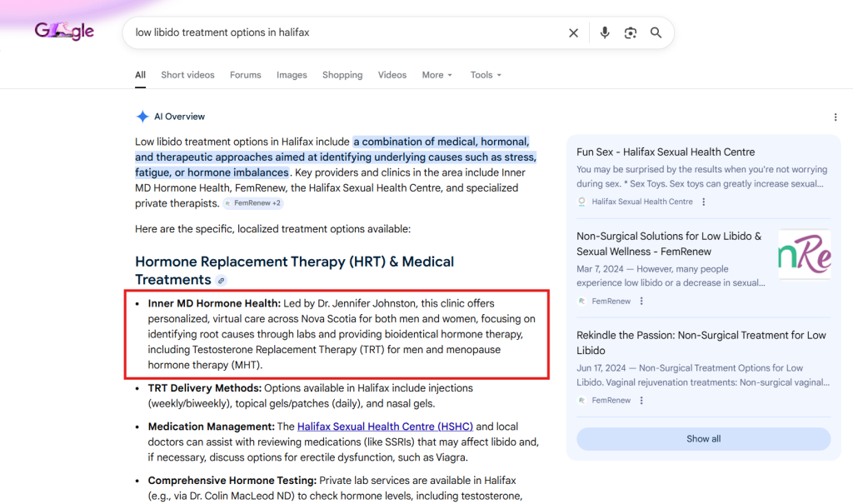Screen dimensions: 853x504
Task: Click inside the search input field
Action: pos(333,32)
